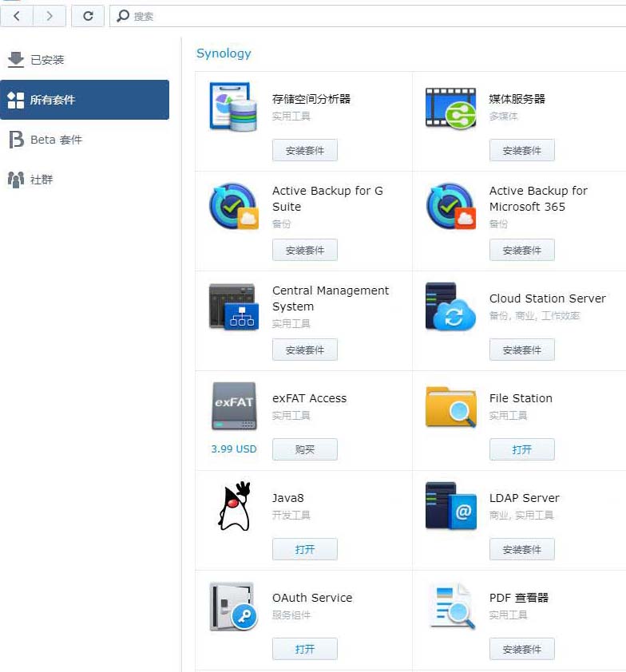
Task: Click 打开 to open File Station
Action: (x=522, y=449)
